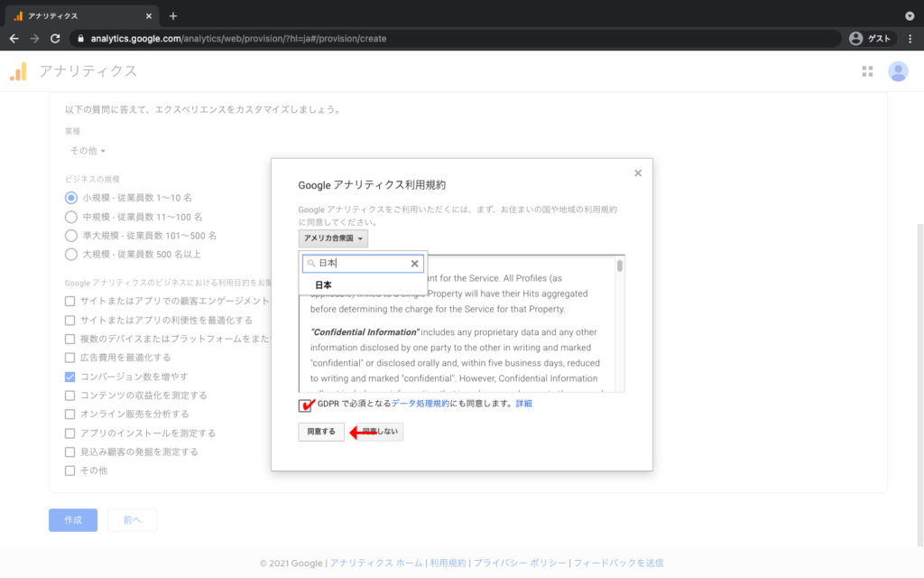Screen dimensions: 924x578
Task: Go back with the browser back arrow
Action: tap(14, 38)
